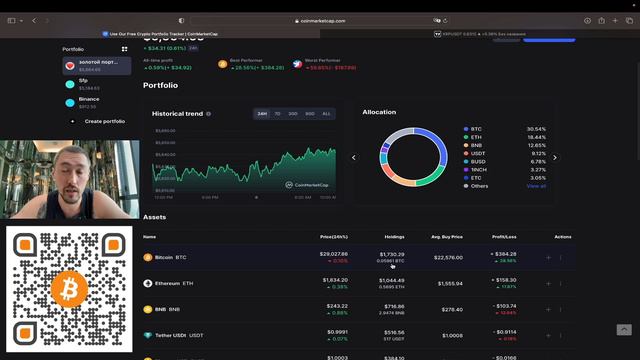Switch to the XRPUSDT tab
The image size is (640, 360).
click(x=480, y=34)
